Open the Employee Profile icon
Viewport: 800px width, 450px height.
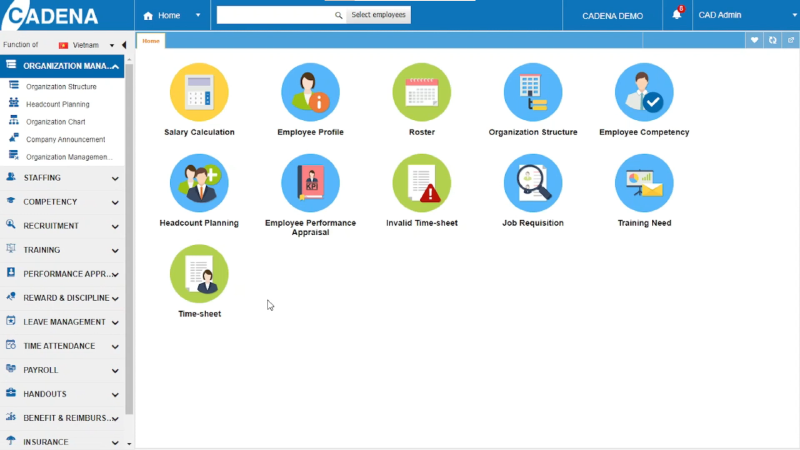310,92
